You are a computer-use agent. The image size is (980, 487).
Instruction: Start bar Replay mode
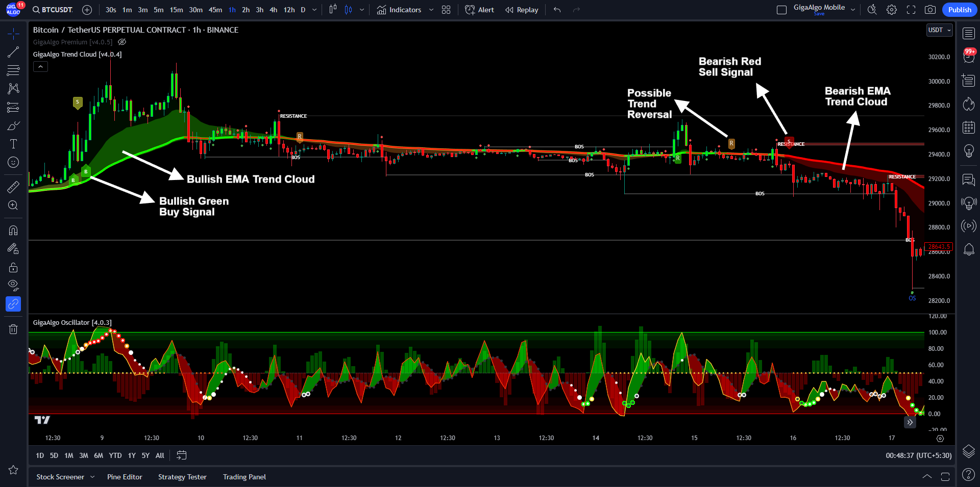(x=522, y=10)
